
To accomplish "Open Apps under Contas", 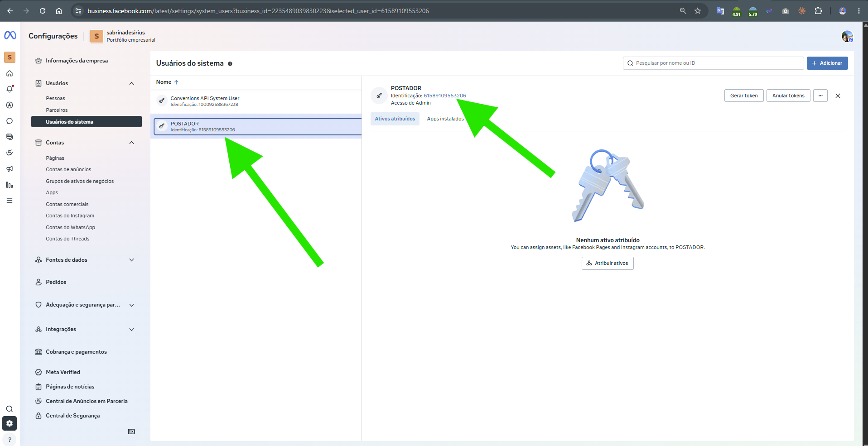I will coord(52,192).
